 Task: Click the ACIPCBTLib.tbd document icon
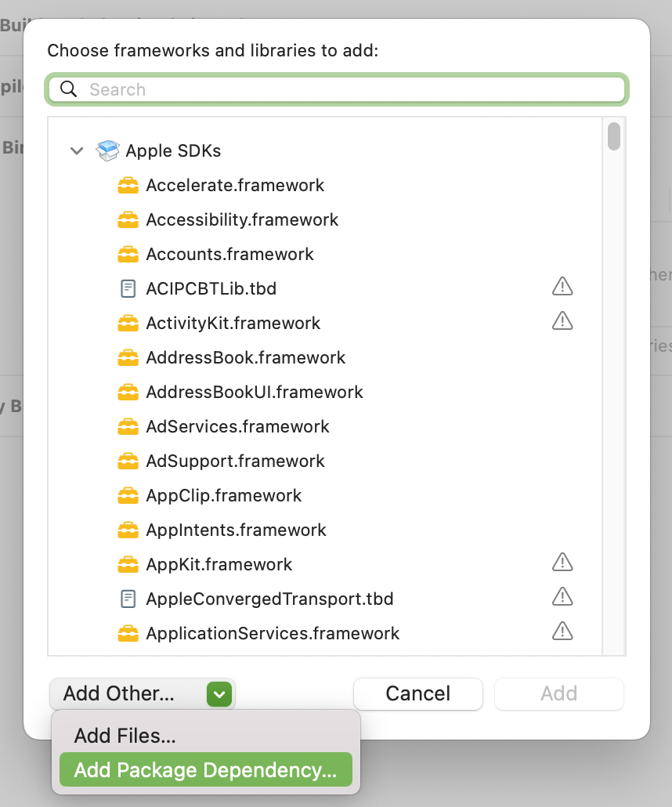(x=128, y=289)
